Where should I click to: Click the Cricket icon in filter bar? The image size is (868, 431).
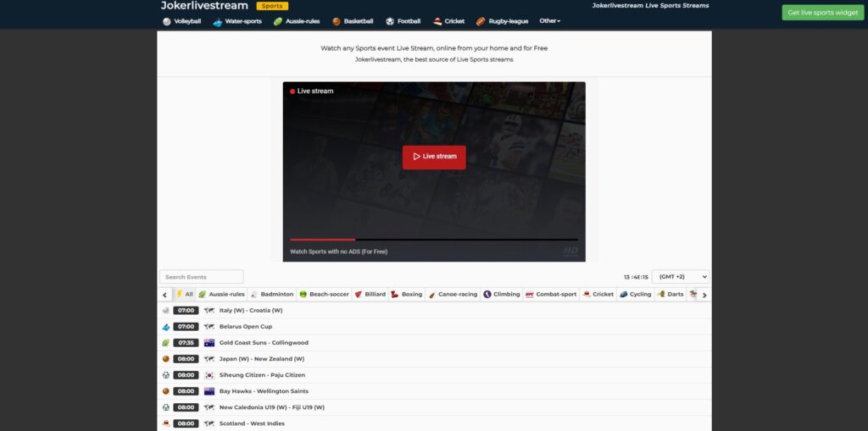pos(587,295)
